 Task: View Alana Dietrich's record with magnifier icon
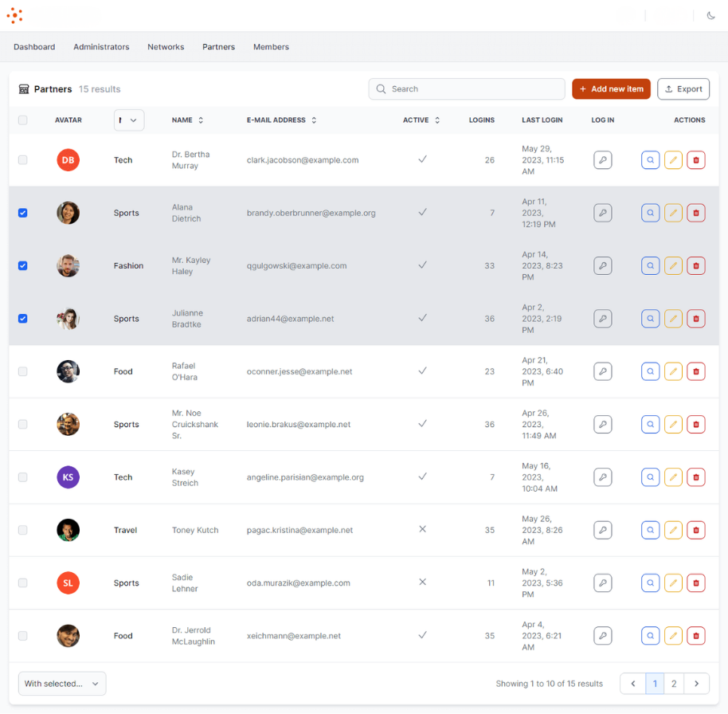click(x=650, y=213)
